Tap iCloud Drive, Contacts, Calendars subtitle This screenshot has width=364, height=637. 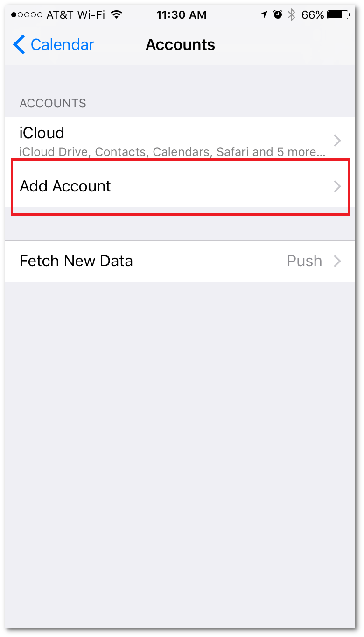pos(172,152)
